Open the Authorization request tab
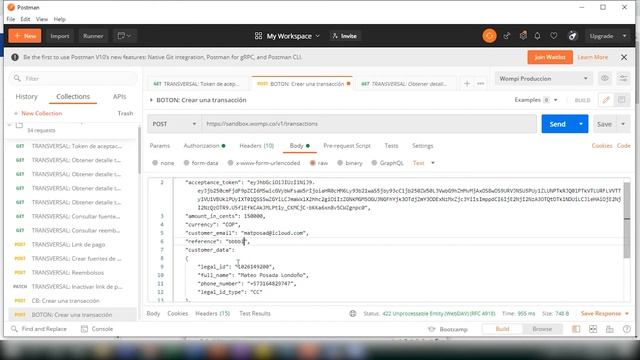This screenshot has height=360, width=640. coord(204,146)
